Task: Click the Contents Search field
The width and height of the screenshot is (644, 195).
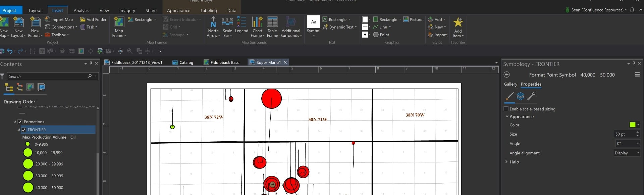Action: (47, 76)
